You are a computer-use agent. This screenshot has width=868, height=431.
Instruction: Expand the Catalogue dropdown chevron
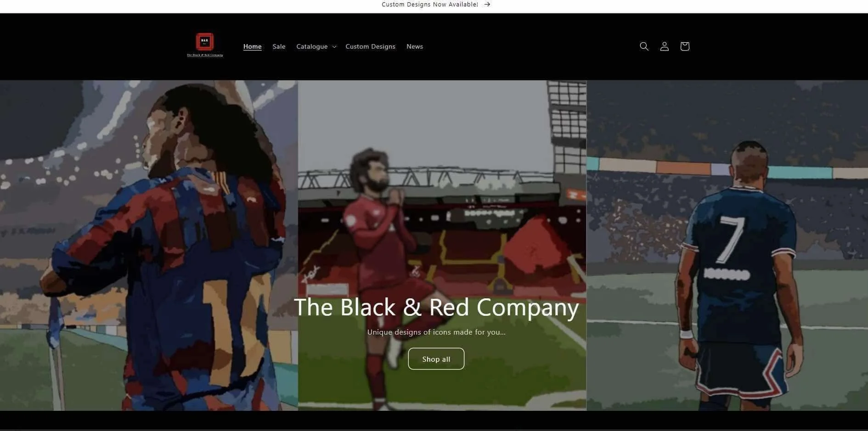click(x=334, y=47)
